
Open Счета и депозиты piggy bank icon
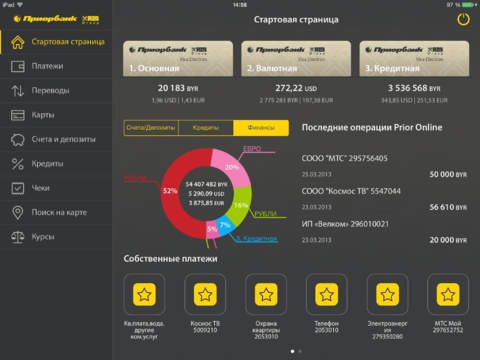click(x=18, y=139)
